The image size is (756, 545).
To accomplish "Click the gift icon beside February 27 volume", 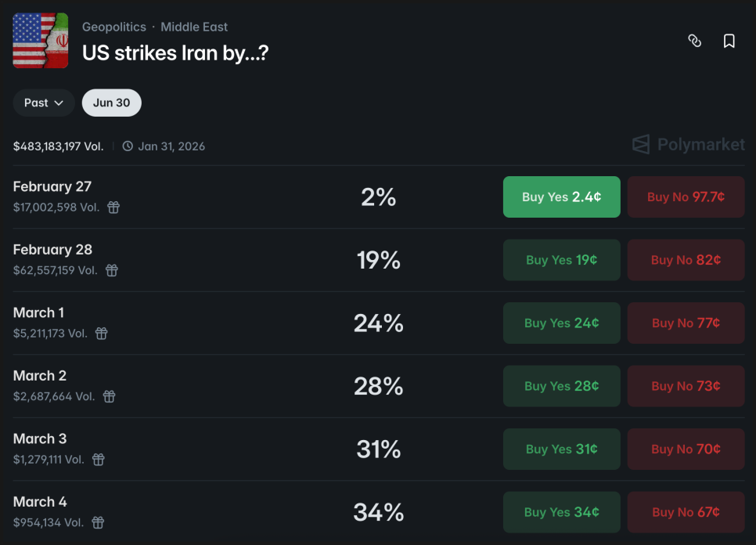I will [113, 208].
